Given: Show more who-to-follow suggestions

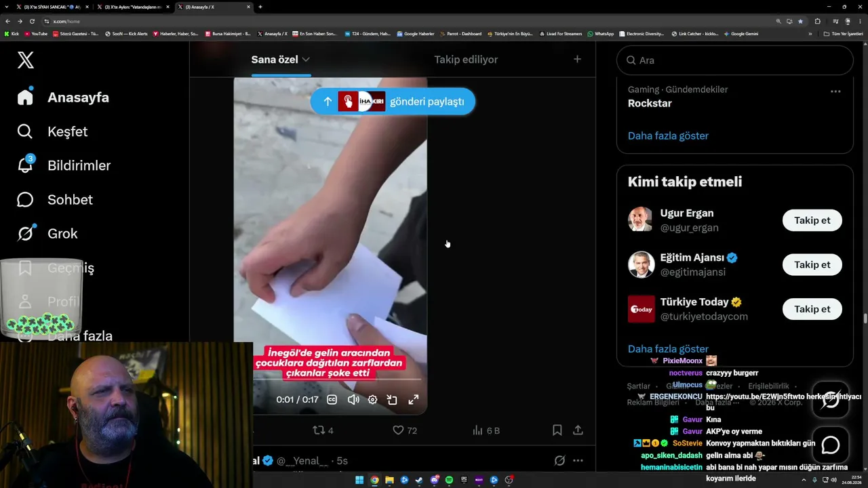Looking at the screenshot, I should click(668, 349).
